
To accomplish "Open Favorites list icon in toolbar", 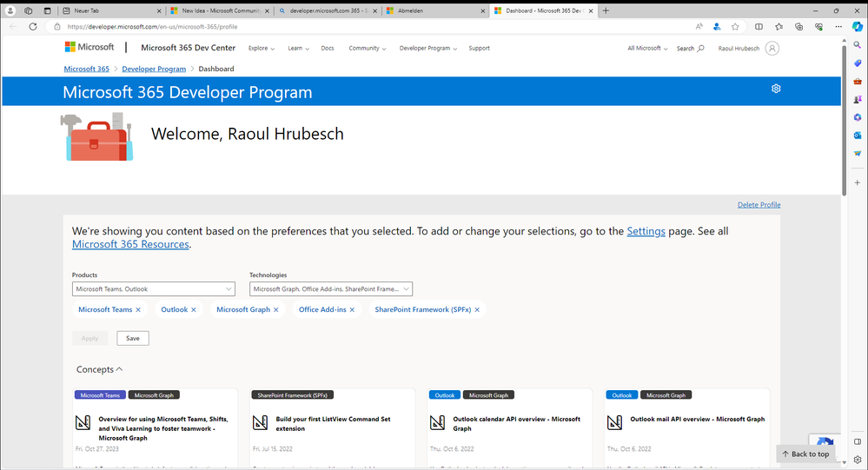I will point(779,27).
